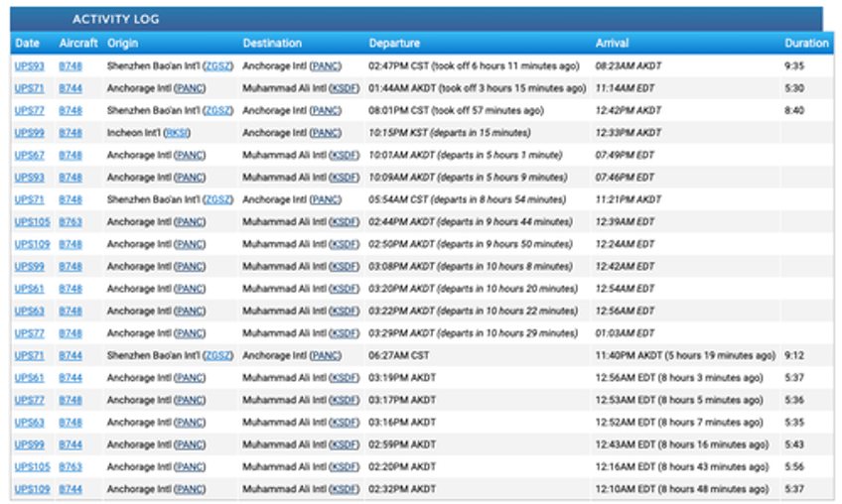Click KSDF code in the 01:44AM AKDT row

point(344,88)
